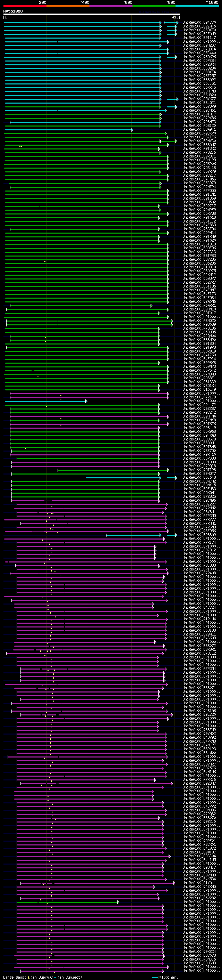The height and width of the screenshot is (980, 222).
Task: Click the orange ~40% identity scale segment
Action: [68, 6]
